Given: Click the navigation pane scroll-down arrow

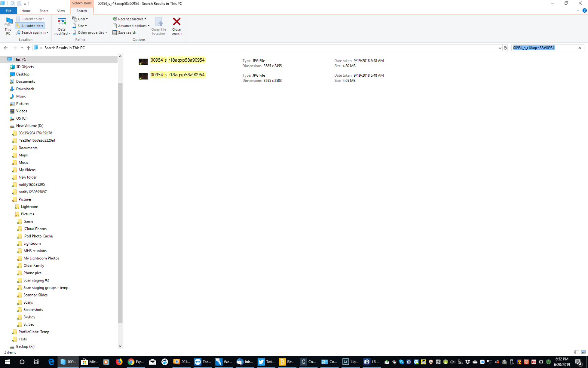Looking at the screenshot, I should coord(120,346).
